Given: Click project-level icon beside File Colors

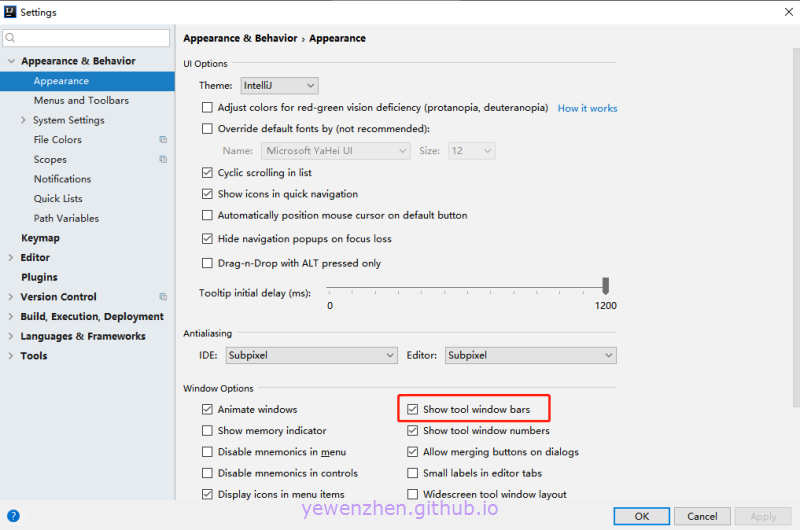Looking at the screenshot, I should 163,140.
